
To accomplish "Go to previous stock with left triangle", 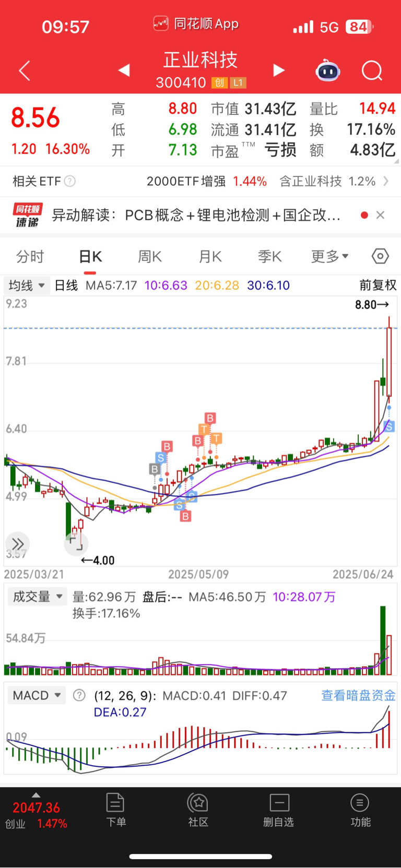I will [124, 70].
